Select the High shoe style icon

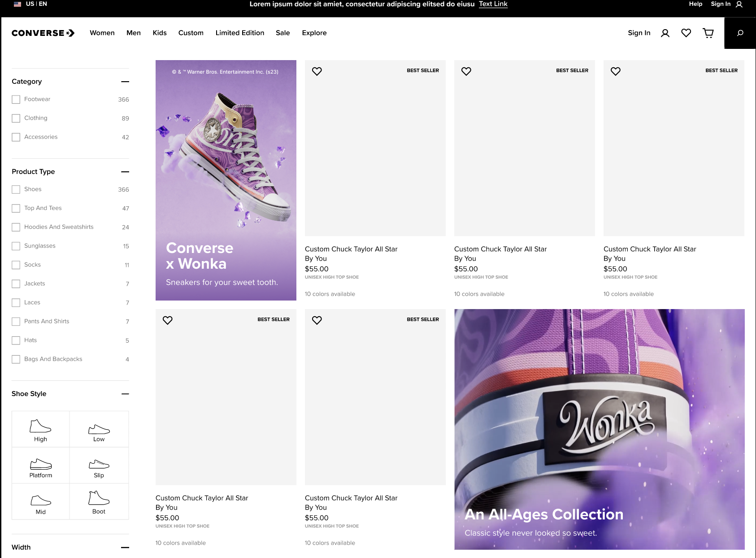coord(40,429)
